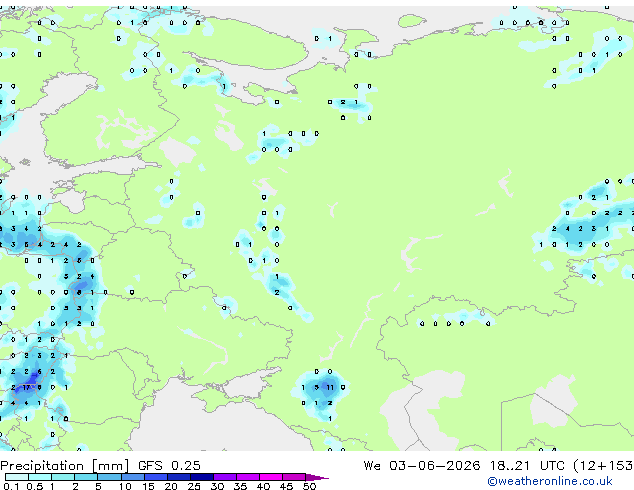Click legend label '50' under color bar

pos(310,486)
